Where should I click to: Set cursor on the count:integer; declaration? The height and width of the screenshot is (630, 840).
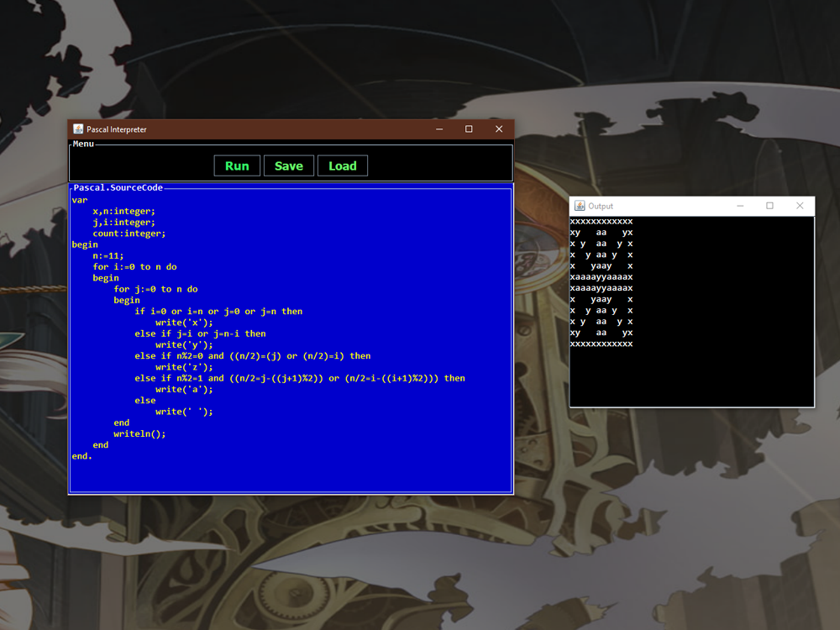(129, 234)
